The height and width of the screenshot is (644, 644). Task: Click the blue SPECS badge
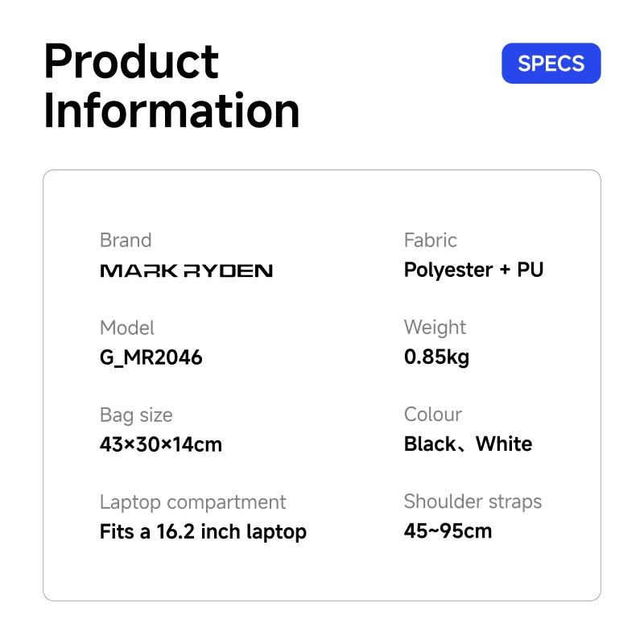tap(551, 64)
